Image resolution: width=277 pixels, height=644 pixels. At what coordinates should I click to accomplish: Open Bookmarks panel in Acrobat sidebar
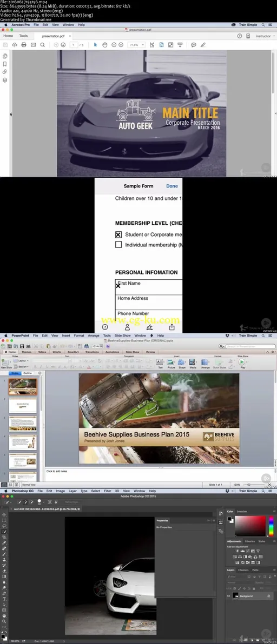point(5,64)
